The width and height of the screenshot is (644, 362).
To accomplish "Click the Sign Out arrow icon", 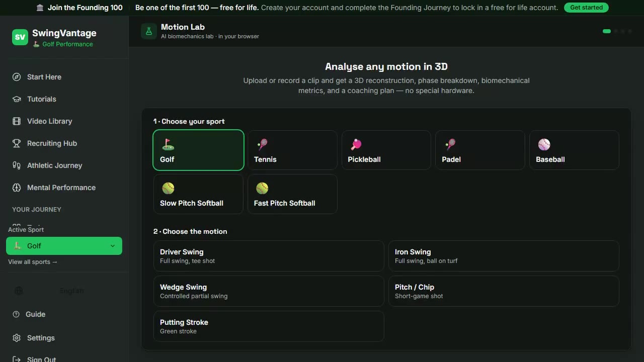I will pos(17,359).
